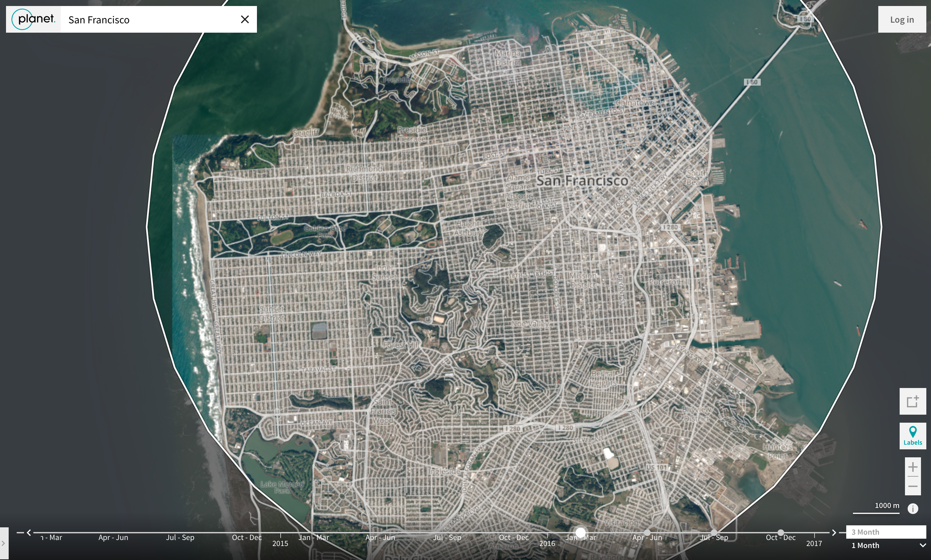Click the compare/add view square icon
Screen dimensions: 931x560
pyautogui.click(x=913, y=401)
